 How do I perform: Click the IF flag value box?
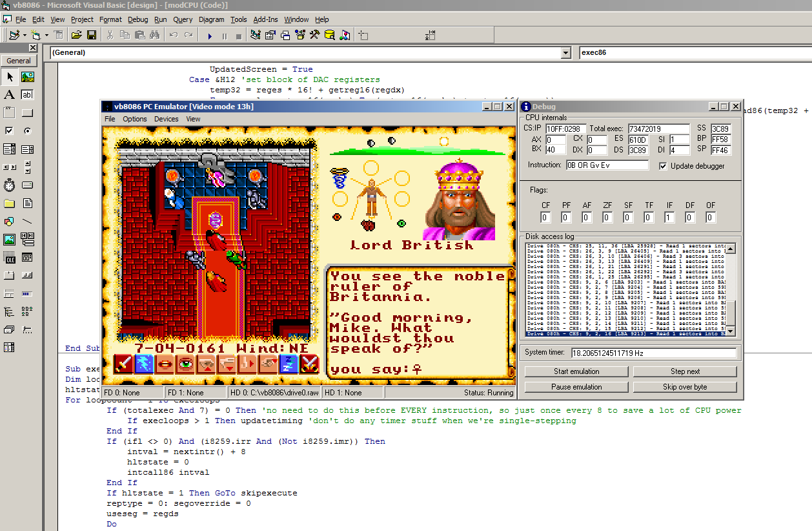[x=669, y=218]
